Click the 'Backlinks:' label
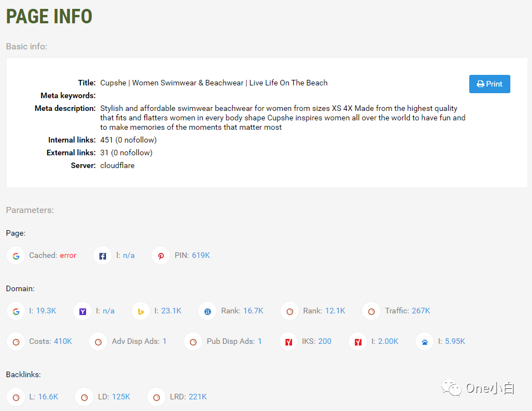The image size is (532, 411). click(x=23, y=374)
